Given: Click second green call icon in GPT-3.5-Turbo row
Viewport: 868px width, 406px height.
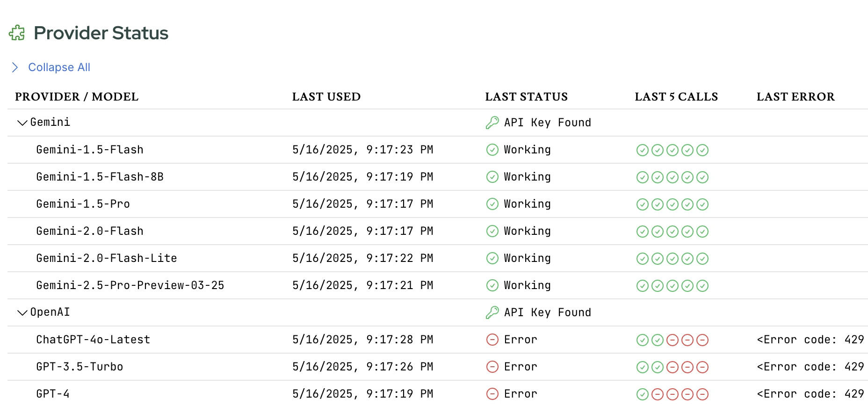Looking at the screenshot, I should [x=658, y=367].
